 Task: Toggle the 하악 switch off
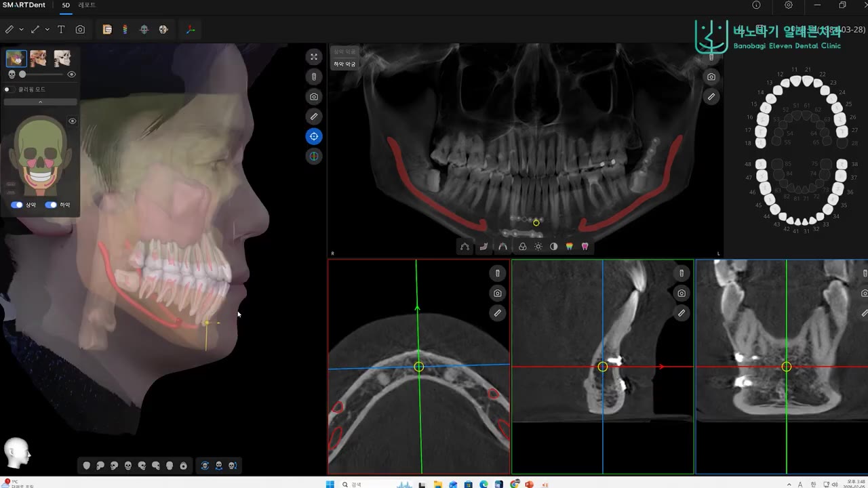(51, 205)
